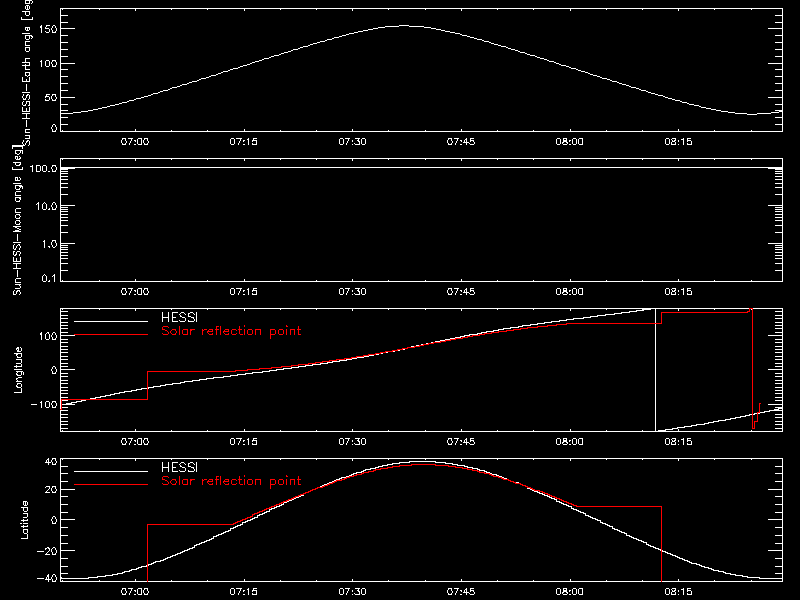Click red 'Solar reflection point' legend in Latitude plot
This screenshot has height=600, width=800.
(x=231, y=481)
